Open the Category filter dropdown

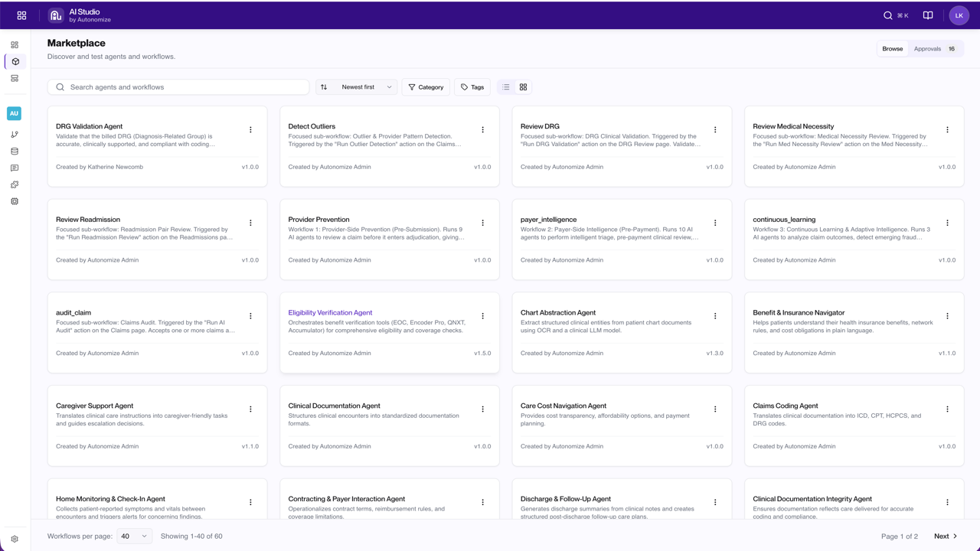tap(426, 87)
